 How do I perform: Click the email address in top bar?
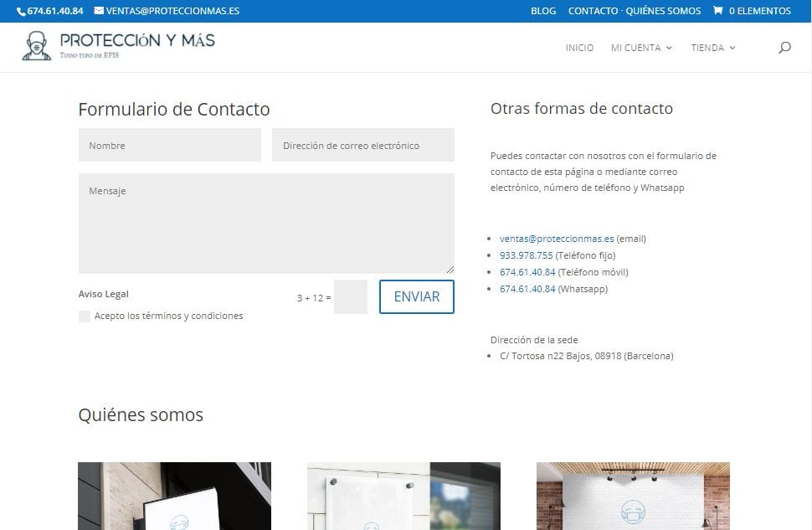coord(172,11)
